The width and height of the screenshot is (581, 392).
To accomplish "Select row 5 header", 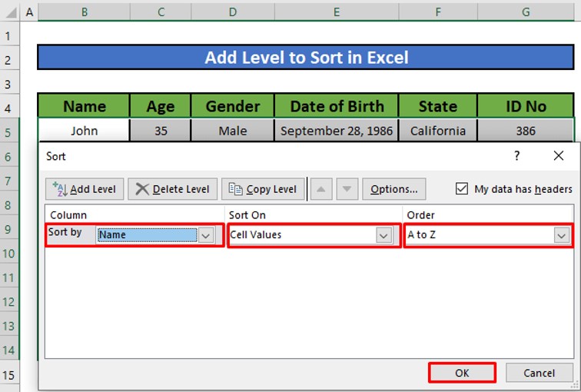I will pyautogui.click(x=8, y=133).
